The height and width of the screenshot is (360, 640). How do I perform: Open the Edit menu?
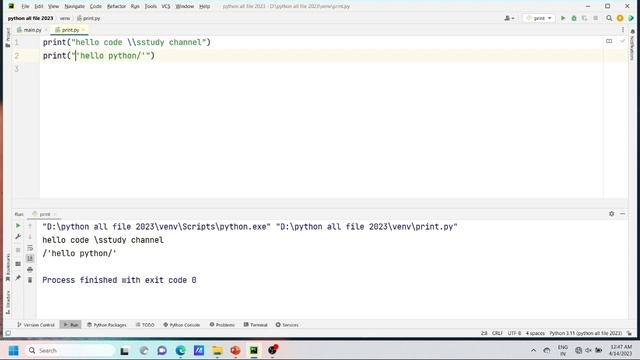click(x=39, y=7)
